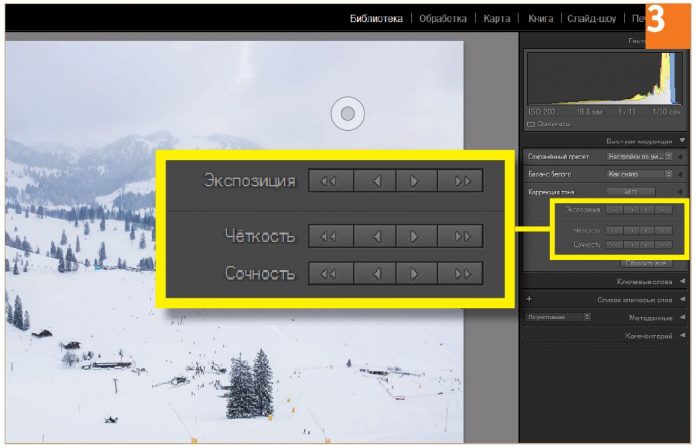Open the Сохранённый пресет dropdown

tap(639, 157)
